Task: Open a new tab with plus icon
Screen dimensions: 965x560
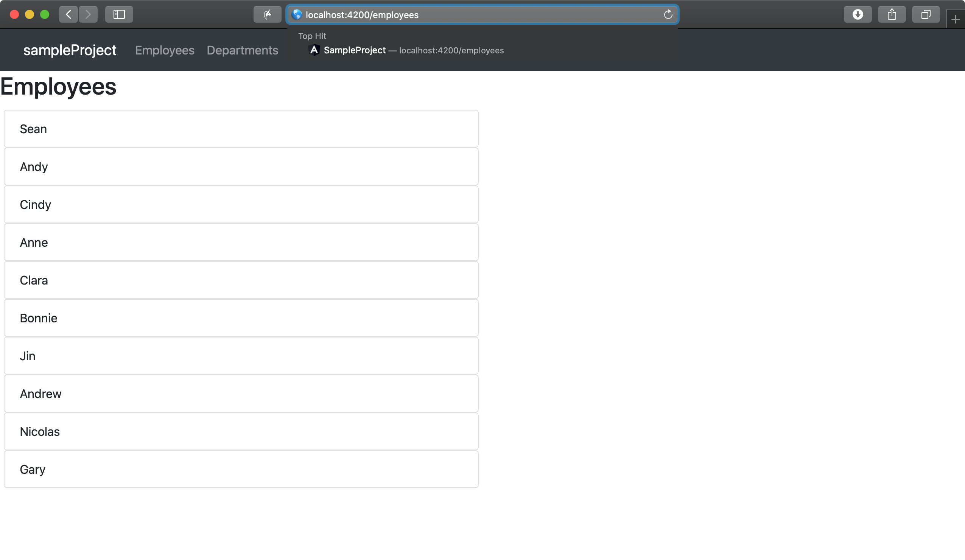Action: point(955,20)
